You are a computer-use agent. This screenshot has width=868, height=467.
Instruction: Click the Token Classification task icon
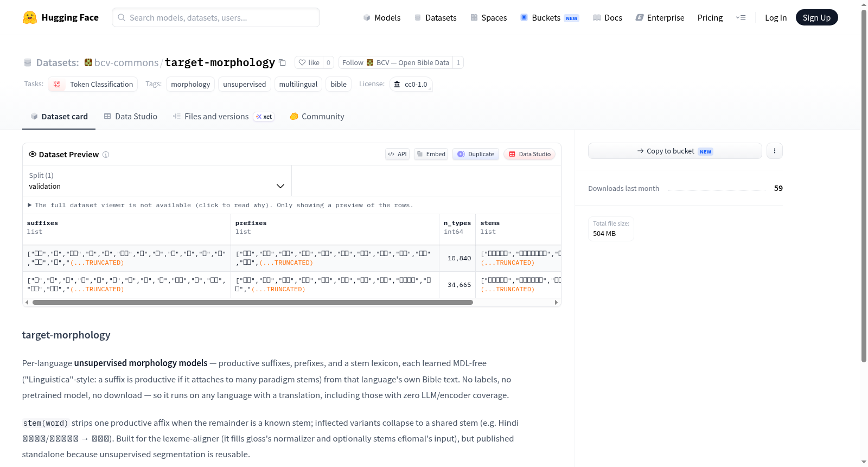coord(57,84)
